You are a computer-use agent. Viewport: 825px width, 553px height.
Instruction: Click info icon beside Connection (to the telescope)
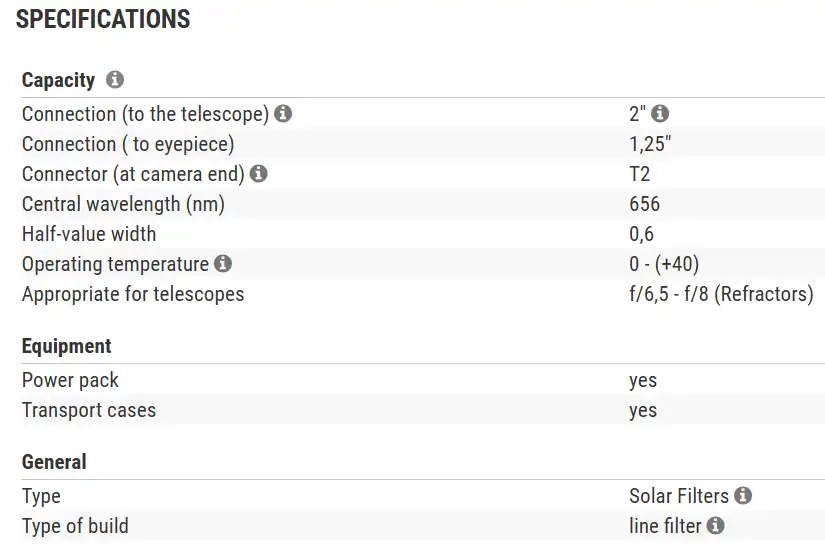pyautogui.click(x=284, y=114)
